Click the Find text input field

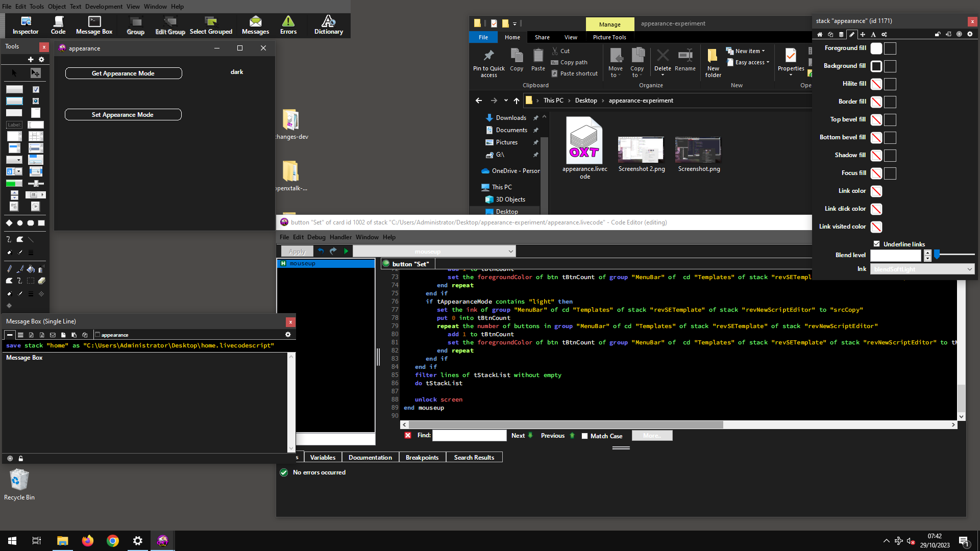(469, 435)
